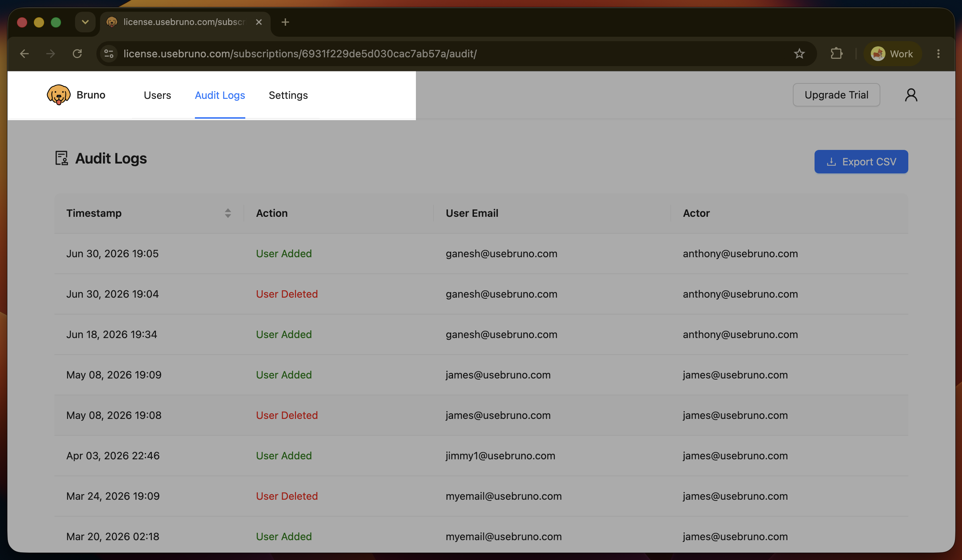The image size is (962, 560).
Task: Open a new browser tab
Action: point(285,22)
